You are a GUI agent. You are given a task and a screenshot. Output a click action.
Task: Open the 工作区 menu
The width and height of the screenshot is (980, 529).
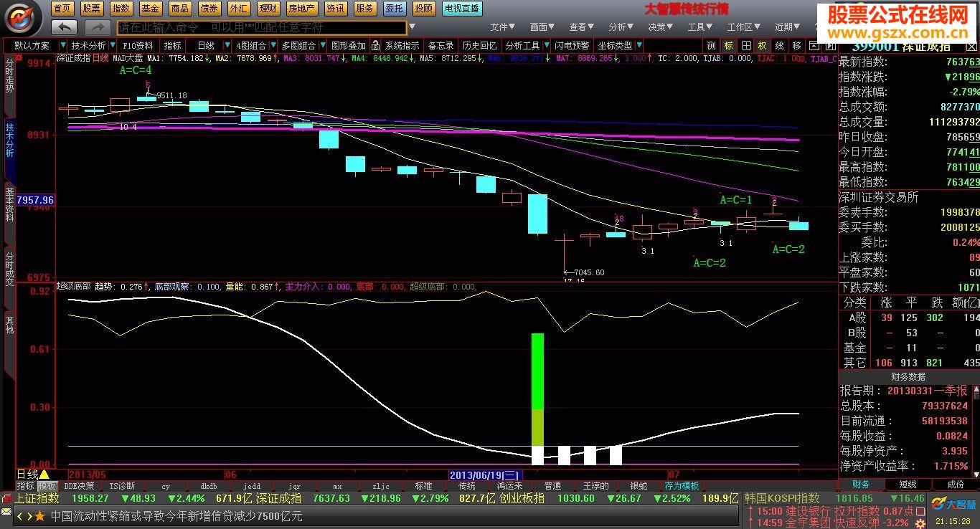tap(743, 27)
